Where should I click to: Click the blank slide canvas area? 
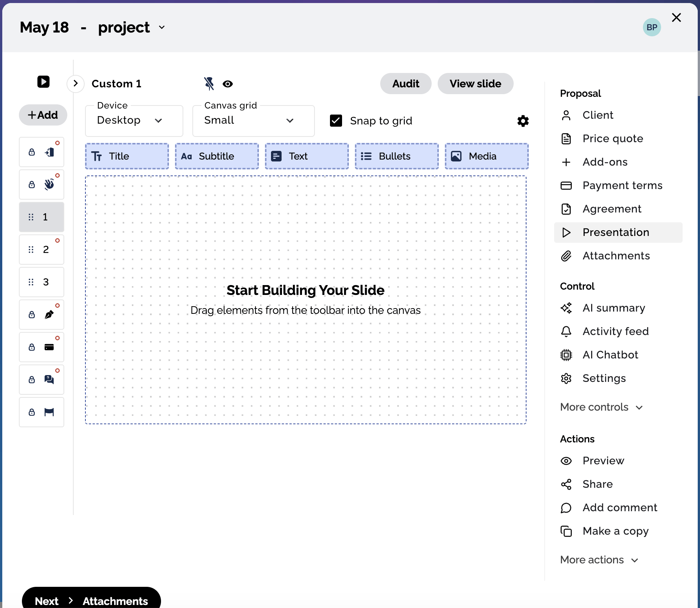click(x=306, y=300)
